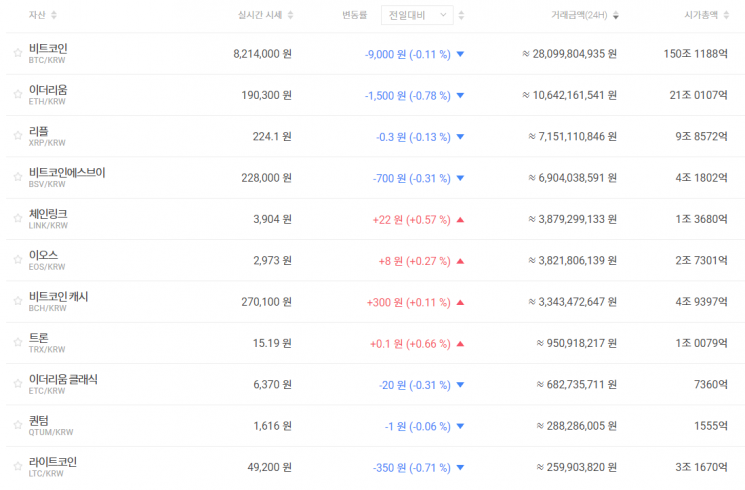745x490 pixels.
Task: Click price 190,300 원
Action: tap(267, 95)
